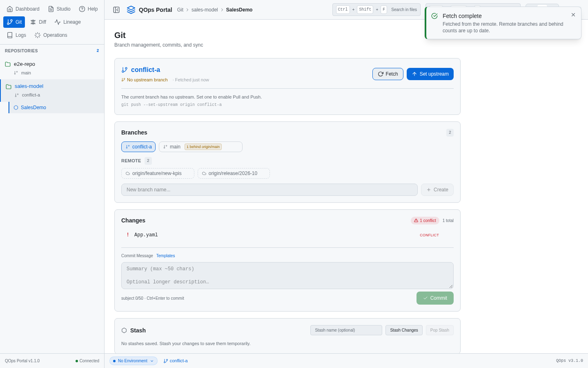Select the sales-model repository
588x368 pixels.
[x=52, y=90]
